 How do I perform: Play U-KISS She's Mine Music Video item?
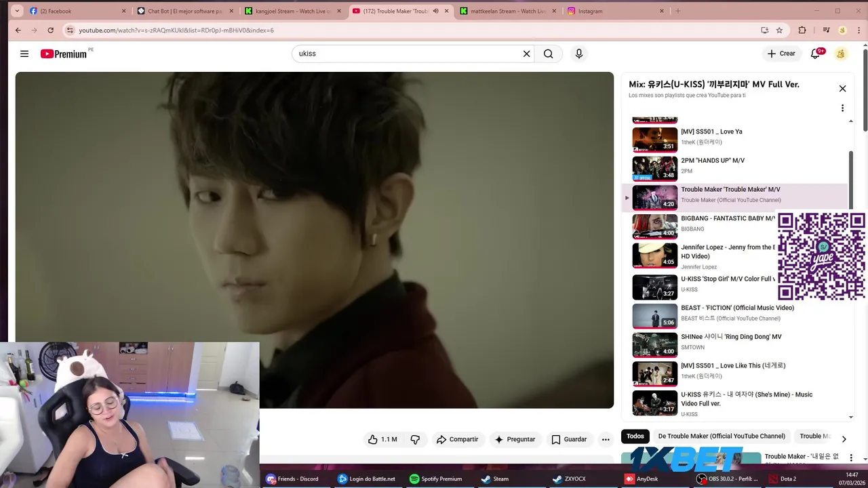[x=735, y=403]
